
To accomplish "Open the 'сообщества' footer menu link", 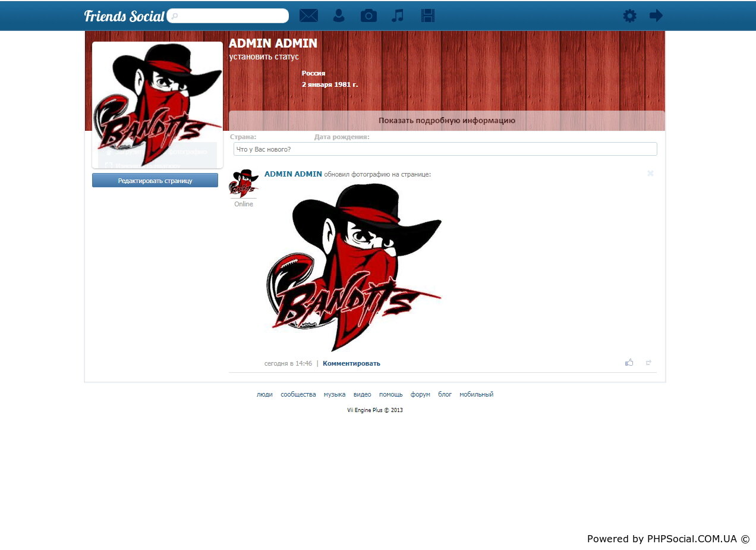I will (x=298, y=394).
